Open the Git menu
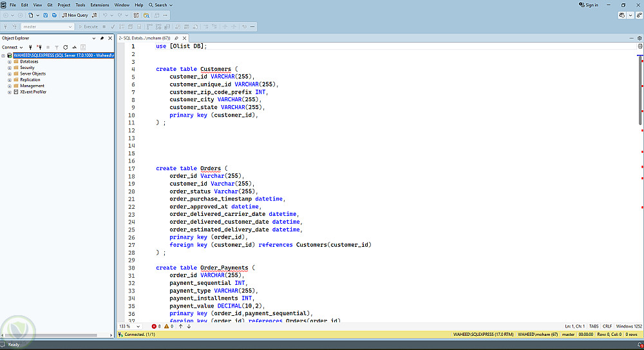 pyautogui.click(x=50, y=5)
